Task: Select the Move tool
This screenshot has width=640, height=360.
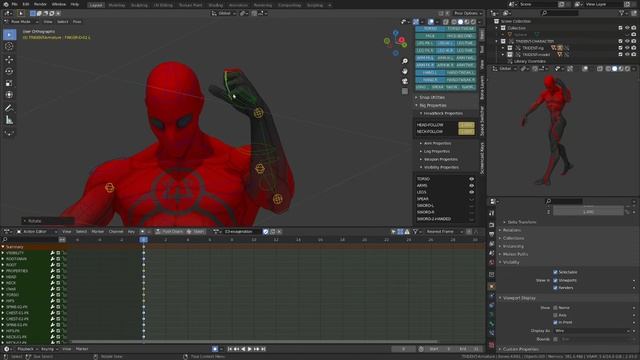Action: click(9, 60)
